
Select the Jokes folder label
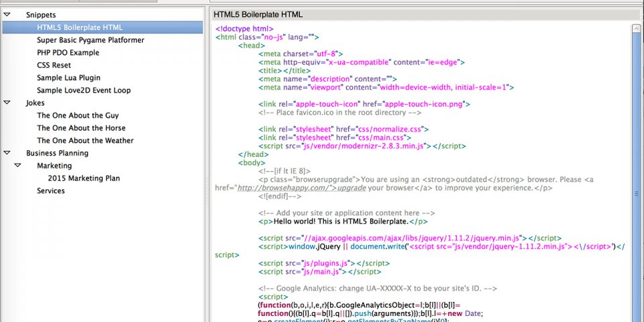[36, 103]
